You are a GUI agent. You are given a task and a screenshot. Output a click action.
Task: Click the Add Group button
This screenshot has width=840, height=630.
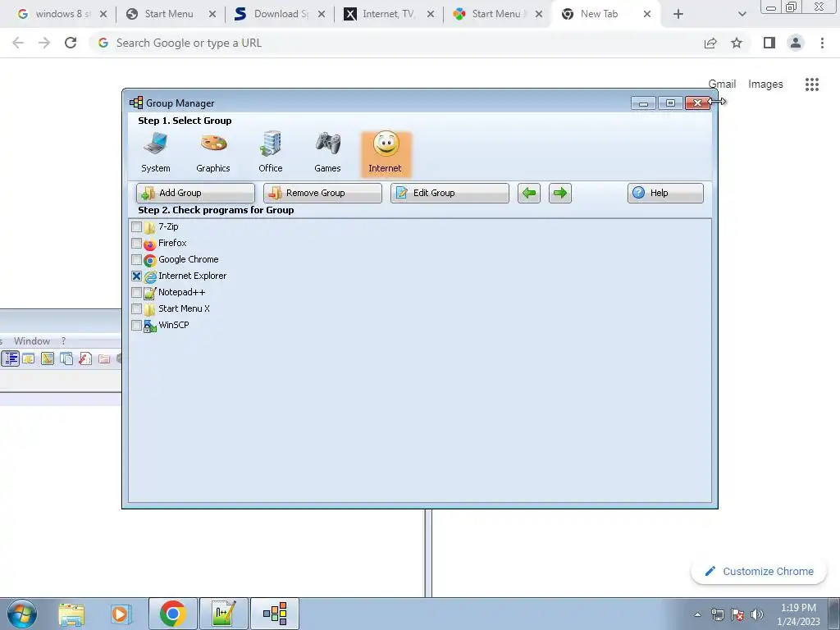(x=195, y=193)
